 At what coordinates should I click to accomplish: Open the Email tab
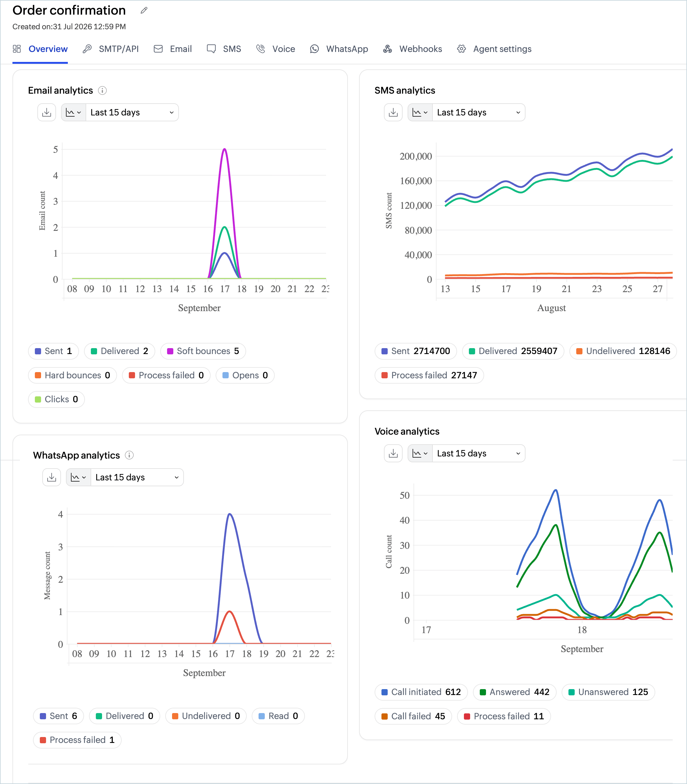[172, 49]
